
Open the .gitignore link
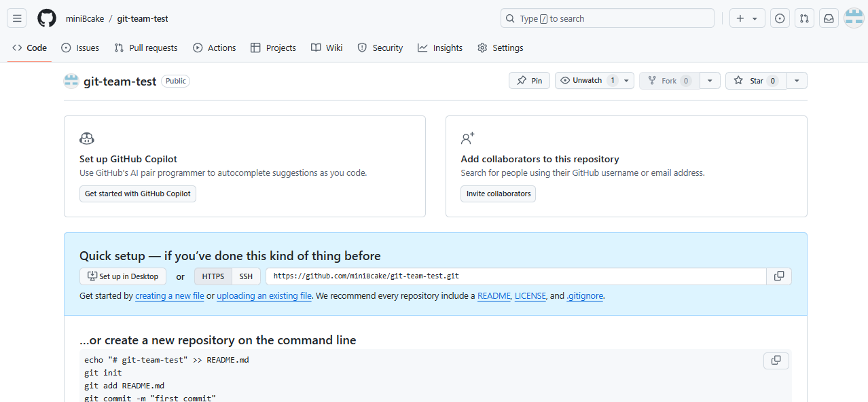585,296
